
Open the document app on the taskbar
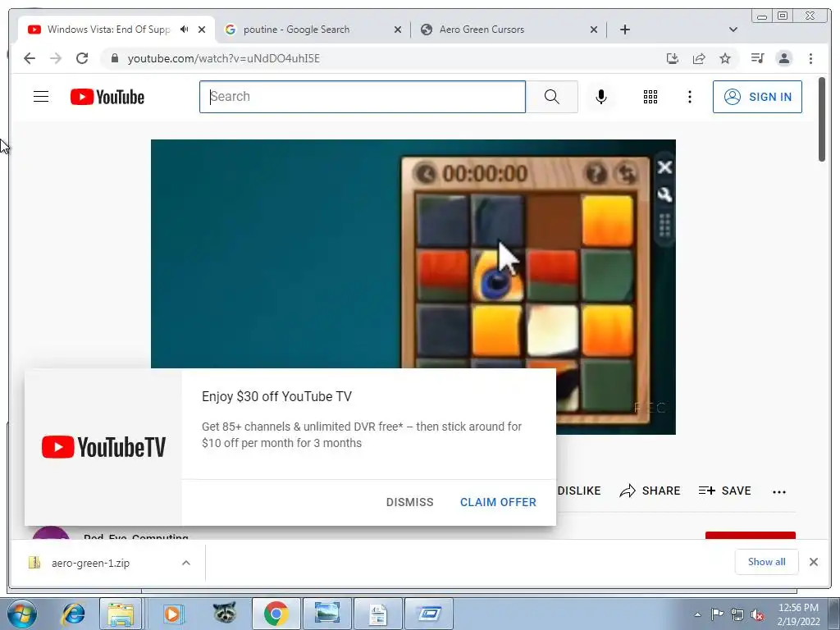[x=378, y=614]
